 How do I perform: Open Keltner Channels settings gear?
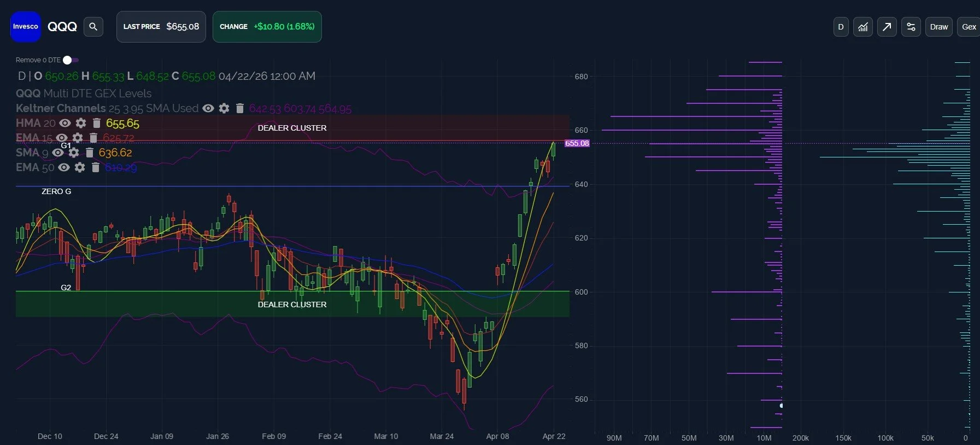(x=224, y=108)
